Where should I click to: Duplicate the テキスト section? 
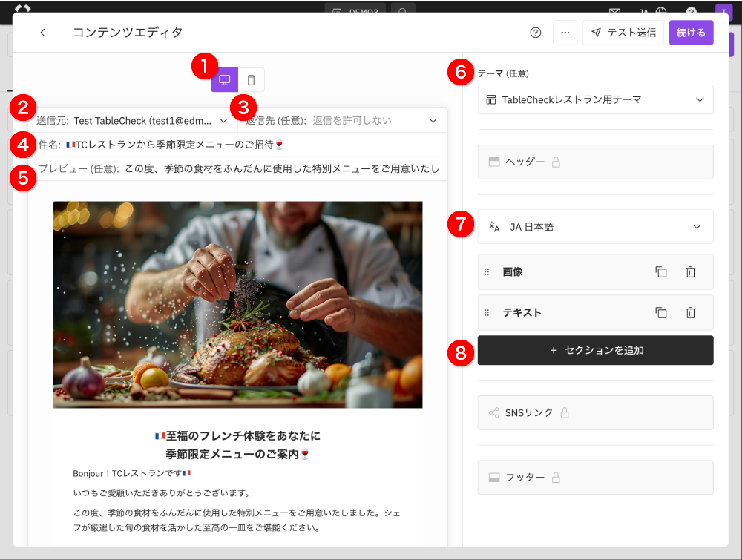661,312
